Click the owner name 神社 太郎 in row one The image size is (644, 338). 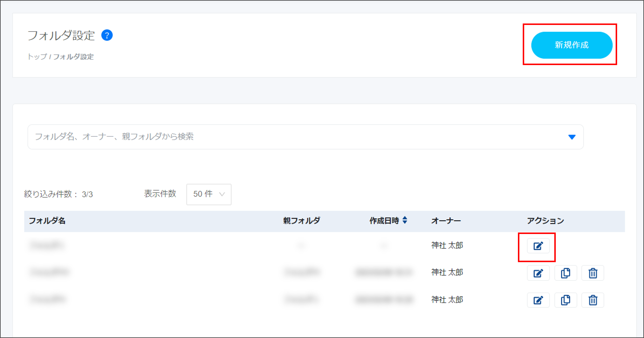tap(447, 245)
